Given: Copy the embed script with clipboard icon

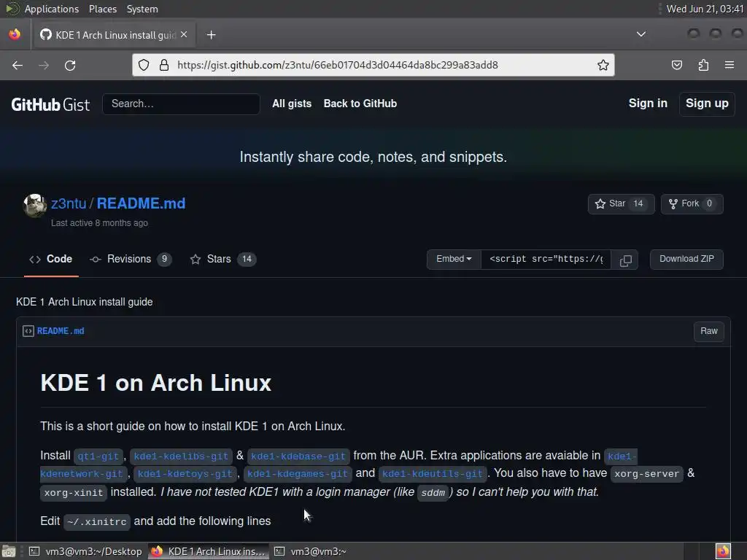Looking at the screenshot, I should tap(625, 260).
